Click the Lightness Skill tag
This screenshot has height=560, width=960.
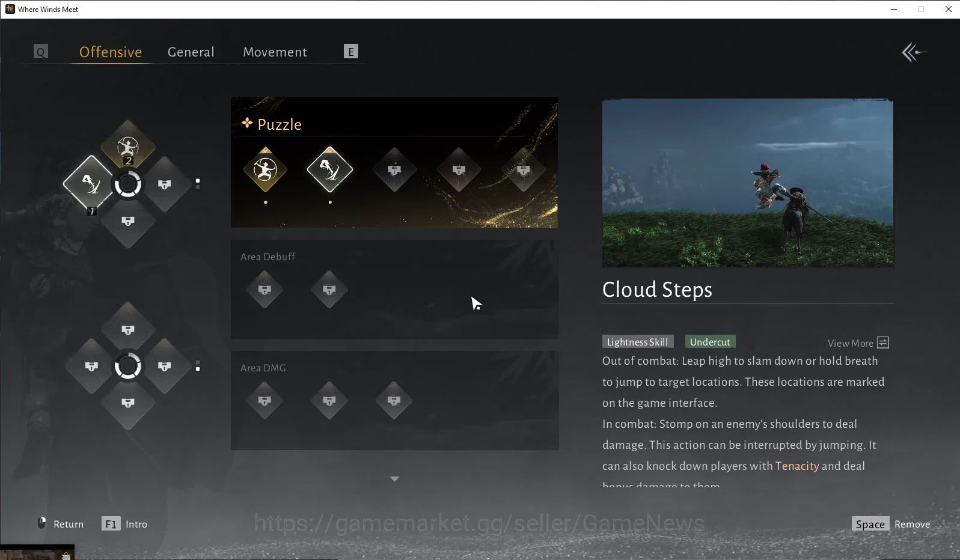coord(638,342)
